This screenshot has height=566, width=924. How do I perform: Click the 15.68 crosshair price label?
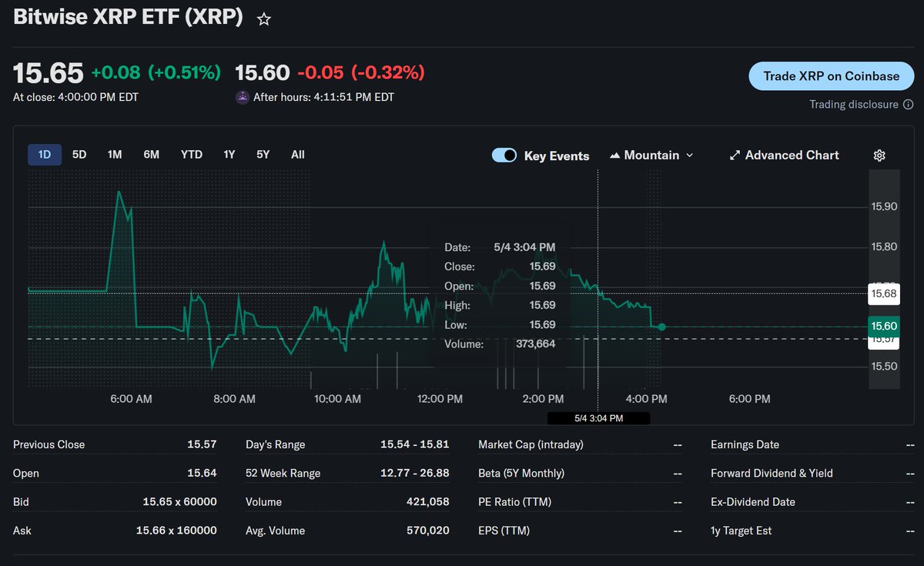coord(883,293)
